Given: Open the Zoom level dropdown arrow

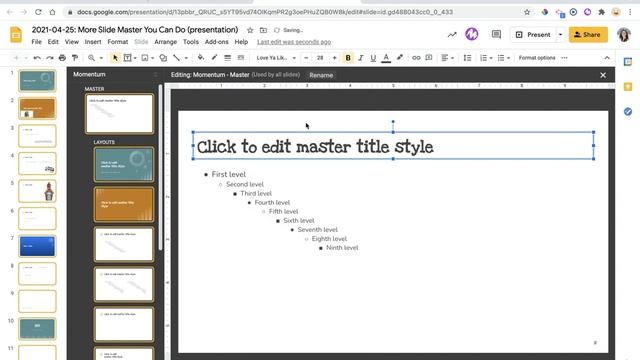Looking at the screenshot, I should point(101,58).
